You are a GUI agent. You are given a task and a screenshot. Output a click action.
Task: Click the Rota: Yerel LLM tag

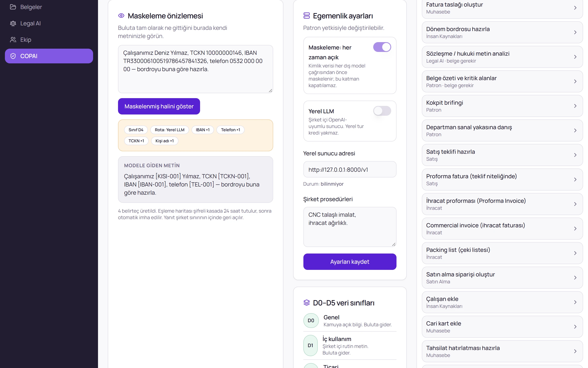pyautogui.click(x=170, y=130)
